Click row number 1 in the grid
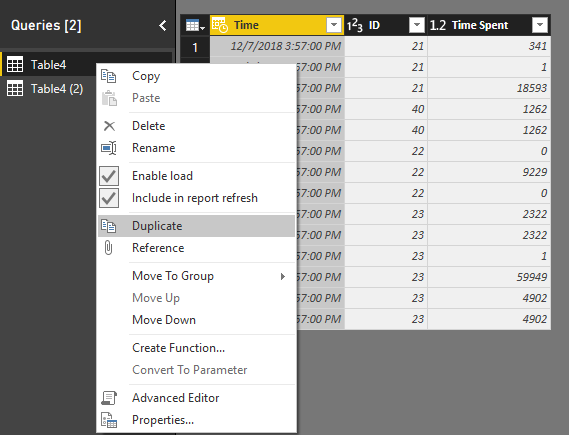Image resolution: width=569 pixels, height=435 pixels. click(x=195, y=46)
